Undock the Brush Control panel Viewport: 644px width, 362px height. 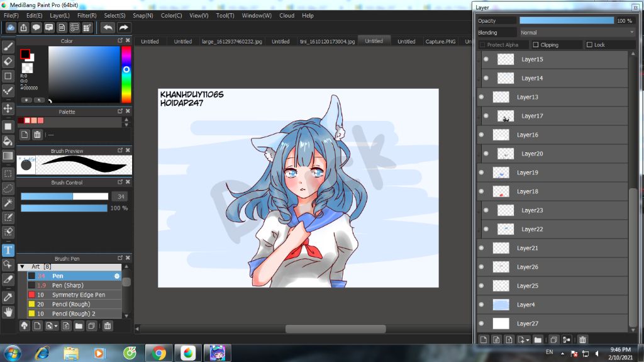tap(120, 182)
